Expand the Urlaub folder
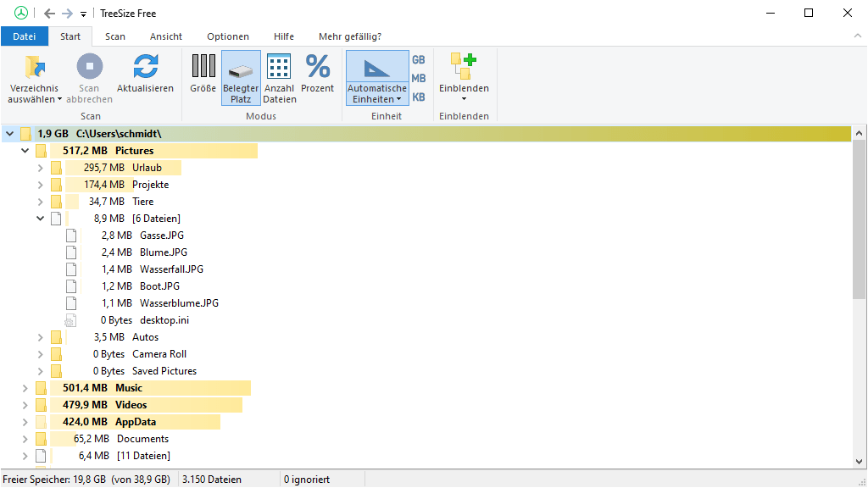 click(41, 168)
